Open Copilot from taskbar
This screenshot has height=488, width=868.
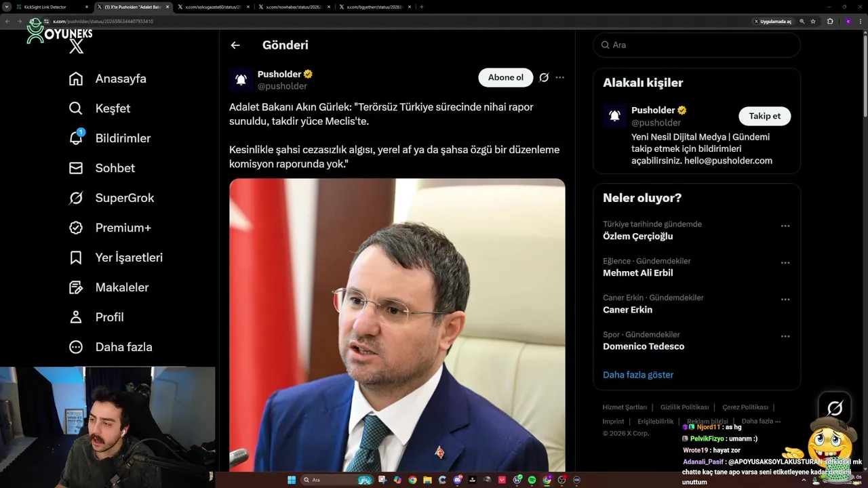tap(397, 480)
